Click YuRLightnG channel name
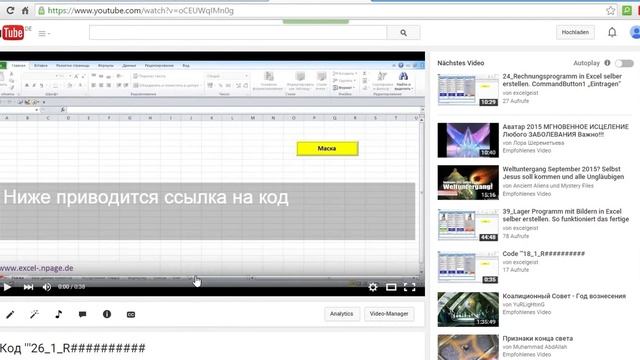The image size is (640, 360). coord(529,304)
